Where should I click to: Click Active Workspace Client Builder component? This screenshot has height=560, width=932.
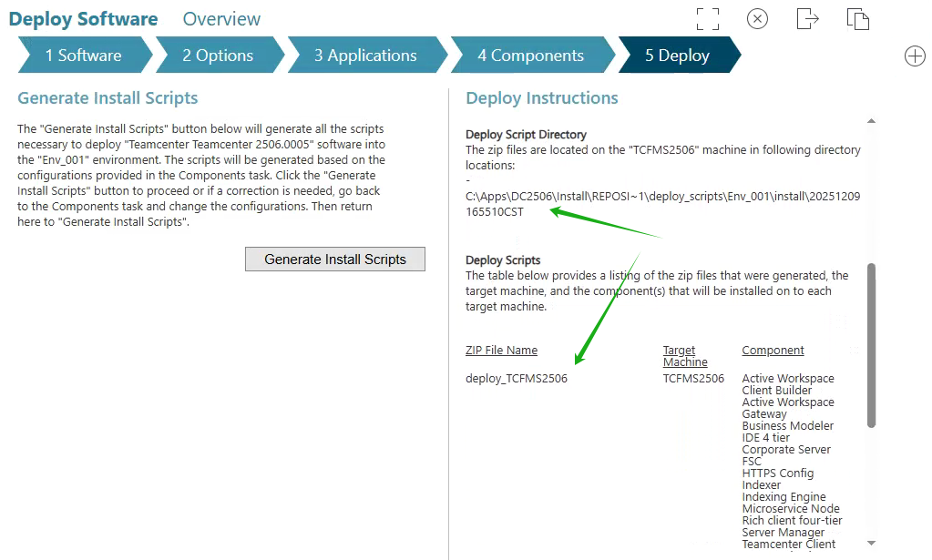787,384
